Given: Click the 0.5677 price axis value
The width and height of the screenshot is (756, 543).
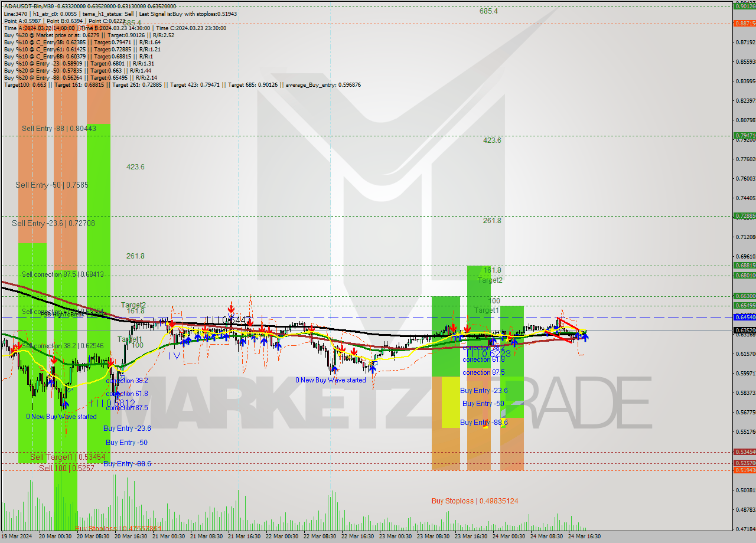Looking at the screenshot, I should point(745,413).
